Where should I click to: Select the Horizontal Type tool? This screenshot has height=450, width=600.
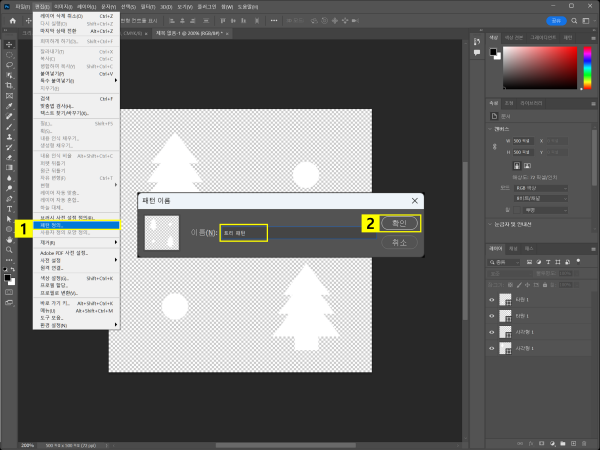pos(9,209)
